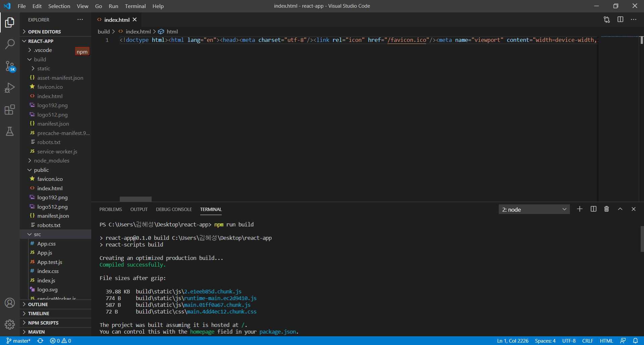
Task: Open service-worker.js file
Action: click(56, 151)
